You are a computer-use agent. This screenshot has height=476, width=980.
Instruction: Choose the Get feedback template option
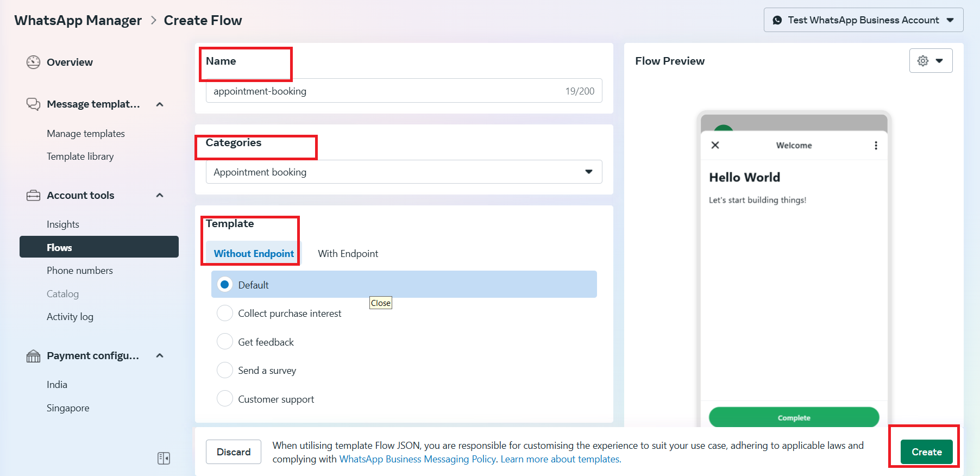click(x=224, y=342)
